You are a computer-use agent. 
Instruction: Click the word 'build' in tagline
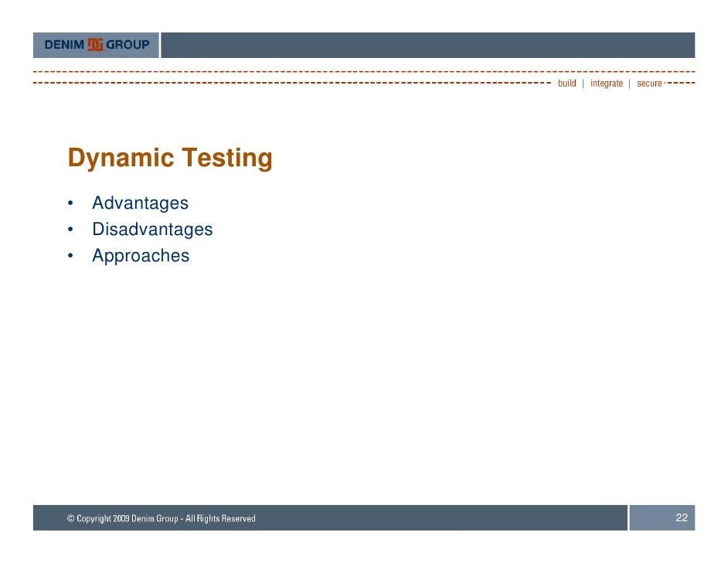click(x=567, y=84)
